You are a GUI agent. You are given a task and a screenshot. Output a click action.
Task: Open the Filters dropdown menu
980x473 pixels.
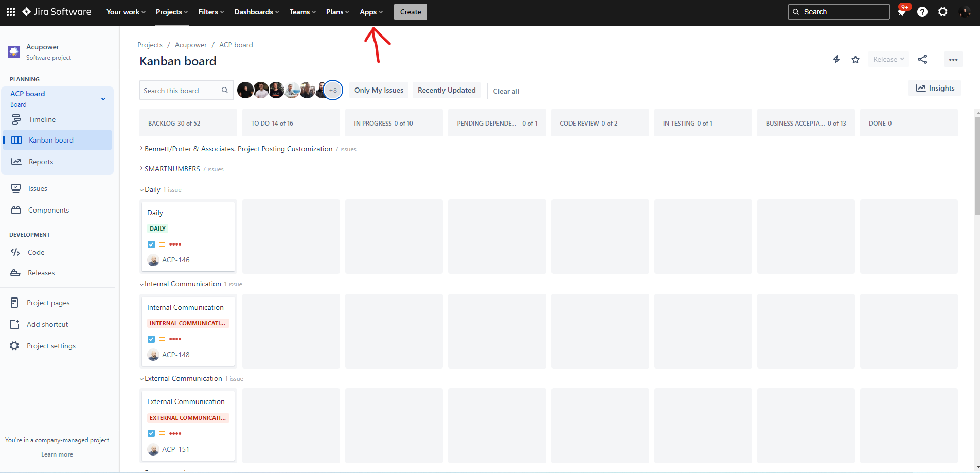click(x=211, y=12)
